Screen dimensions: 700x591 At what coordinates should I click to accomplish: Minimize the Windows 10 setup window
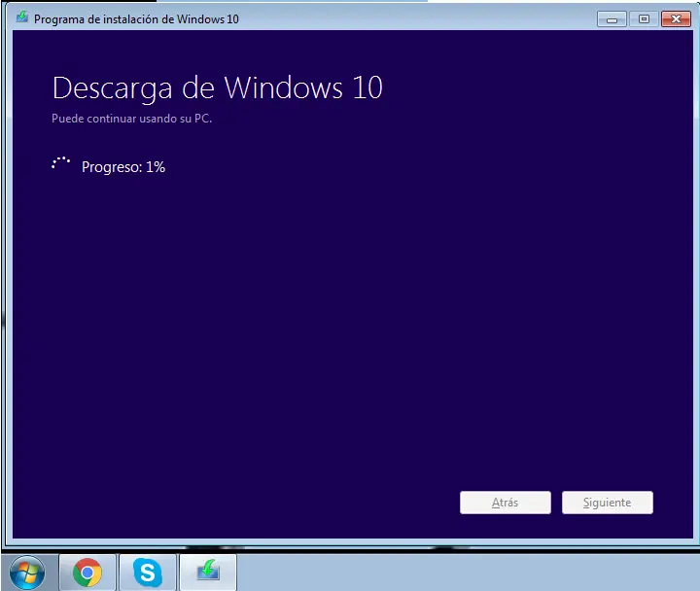point(612,19)
